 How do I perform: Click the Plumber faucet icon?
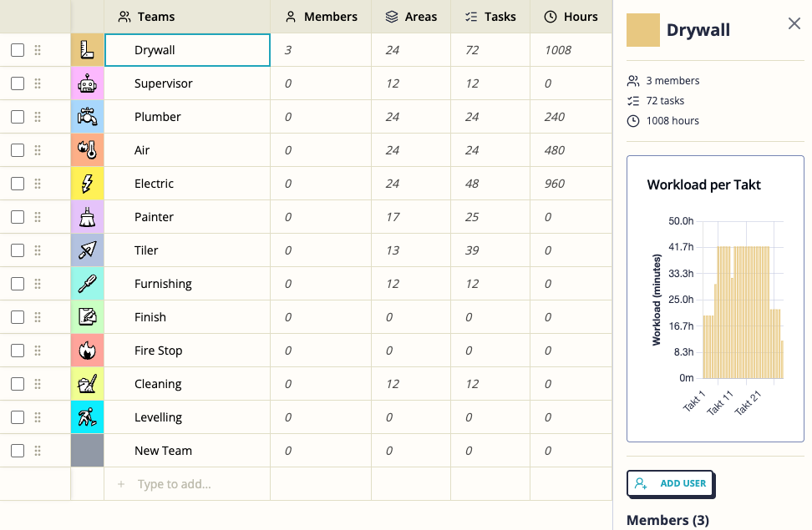(87, 117)
